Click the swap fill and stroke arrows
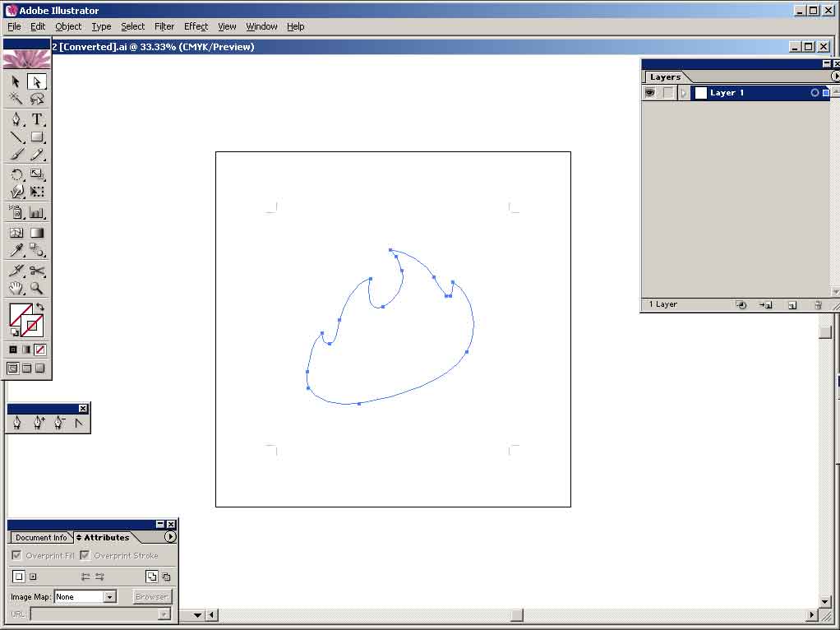 (x=39, y=306)
